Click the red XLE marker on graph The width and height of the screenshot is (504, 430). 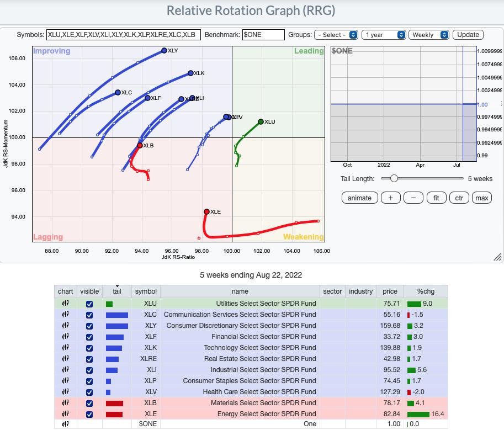click(206, 211)
